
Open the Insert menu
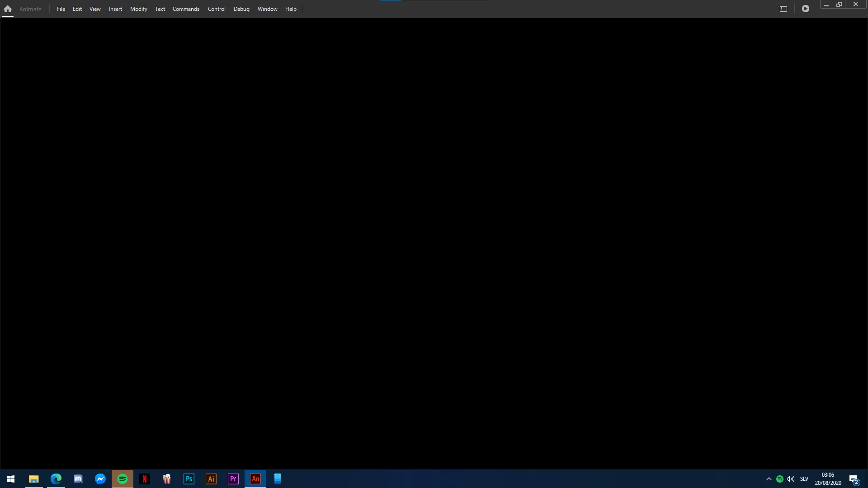click(115, 9)
